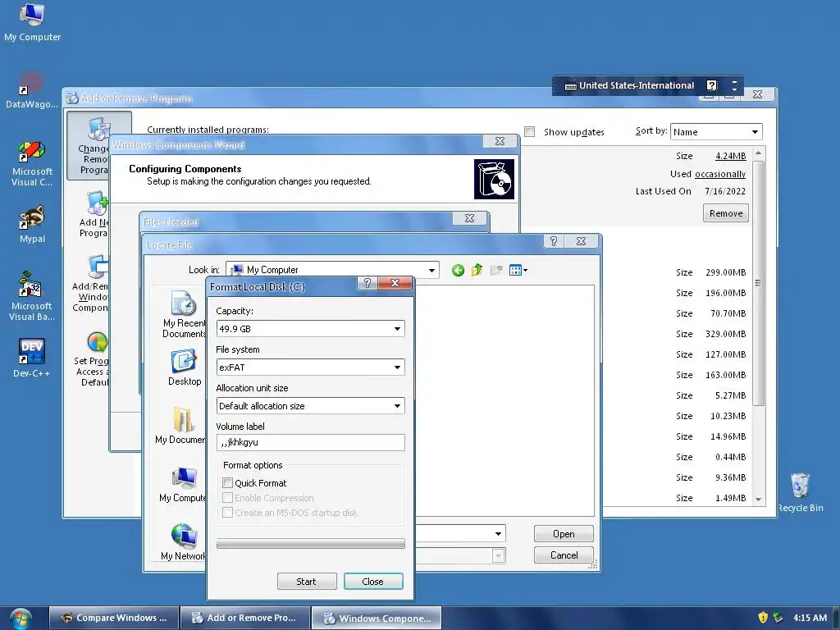The image size is (840, 630).
Task: Open Microsoft Visual C++ desktop shortcut
Action: point(32,163)
